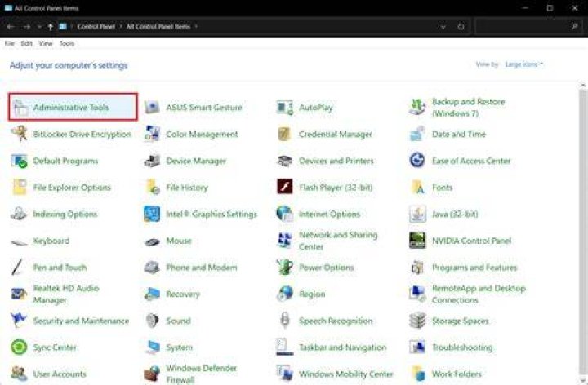Open the File History icon
The width and height of the screenshot is (588, 385).
click(x=152, y=188)
